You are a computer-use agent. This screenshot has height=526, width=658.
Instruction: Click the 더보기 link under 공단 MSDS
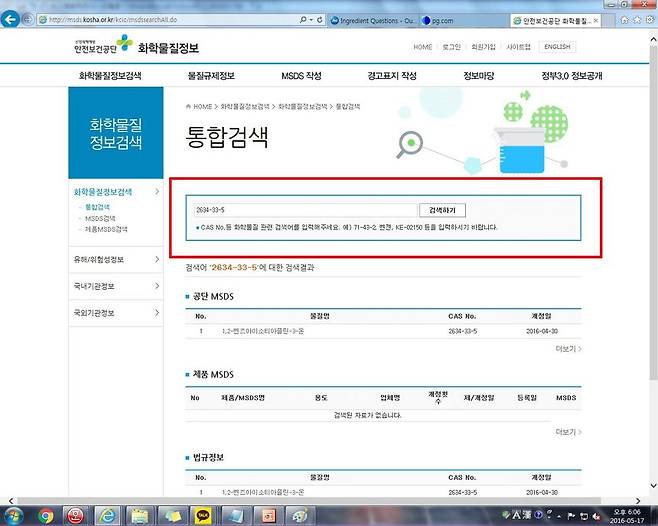click(x=567, y=349)
